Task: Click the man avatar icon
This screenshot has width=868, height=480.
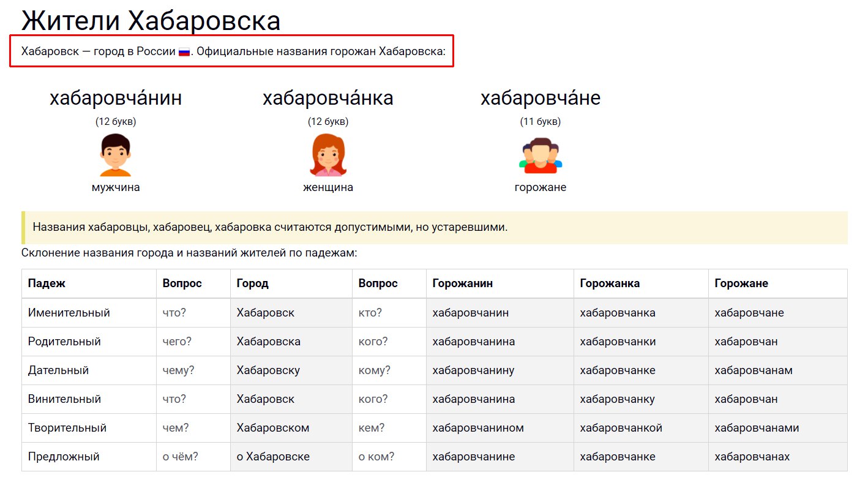Action: 116,155
